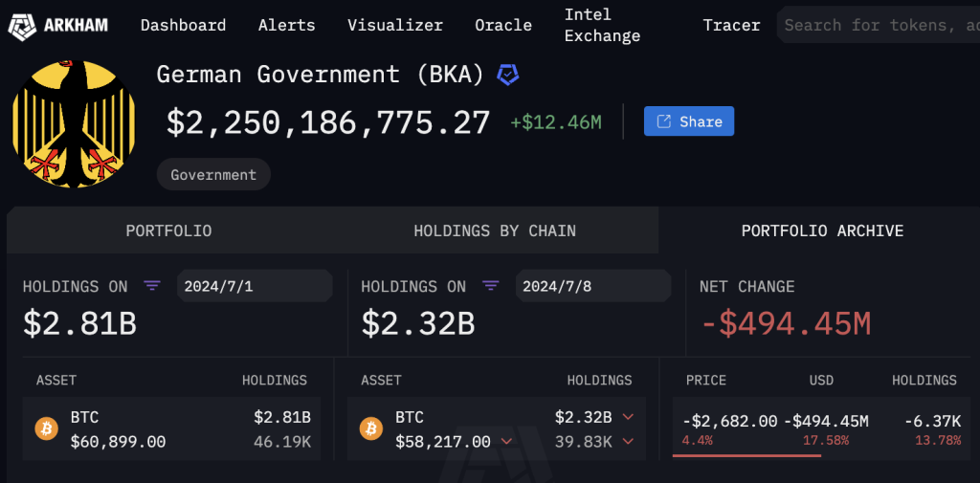Open the Dashboard page
This screenshot has width=980, height=483.
click(x=183, y=25)
